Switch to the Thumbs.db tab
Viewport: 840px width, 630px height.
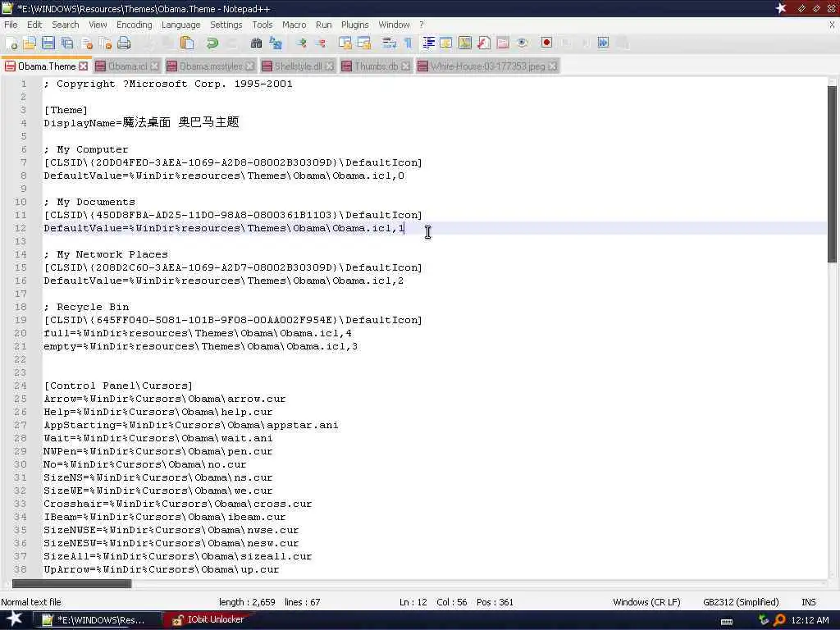(x=376, y=66)
